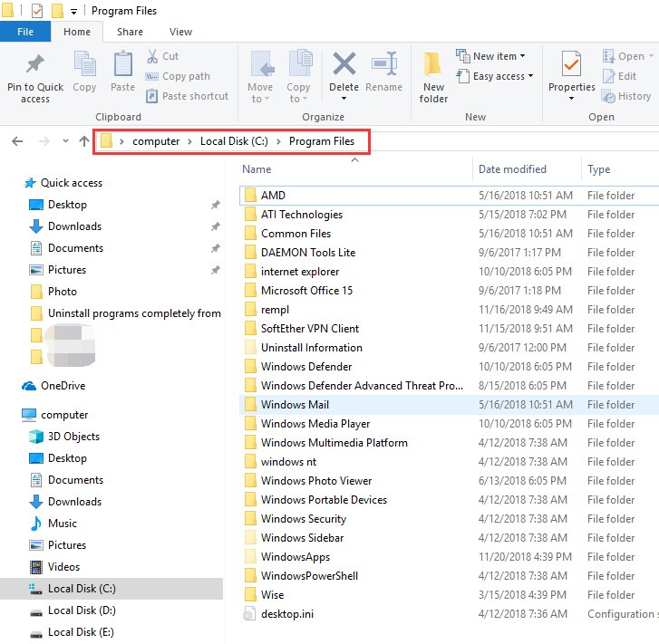This screenshot has height=644, width=659.
Task: Click Edit in the Open group
Action: (619, 76)
